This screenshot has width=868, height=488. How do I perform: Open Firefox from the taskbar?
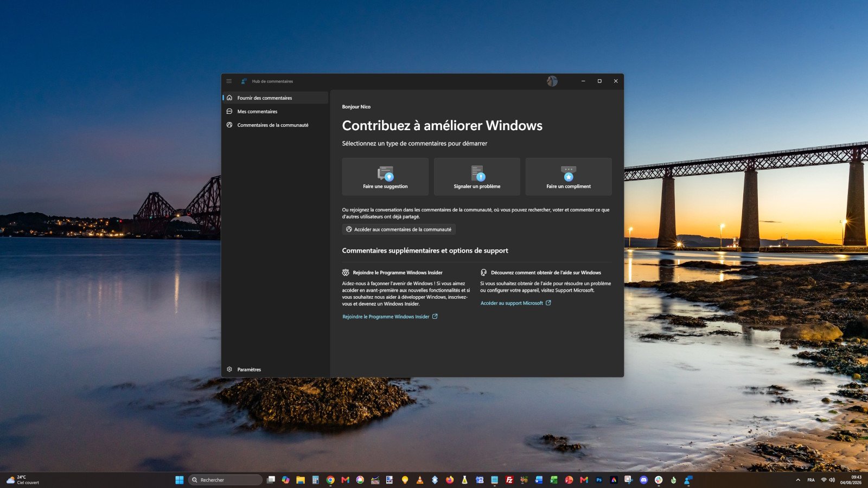tap(450, 480)
